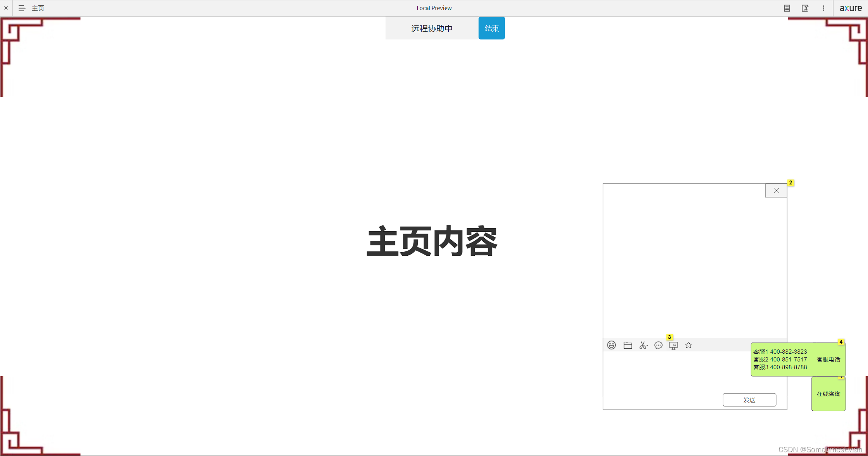
Task: Click the yellow note marker 3
Action: coord(669,337)
